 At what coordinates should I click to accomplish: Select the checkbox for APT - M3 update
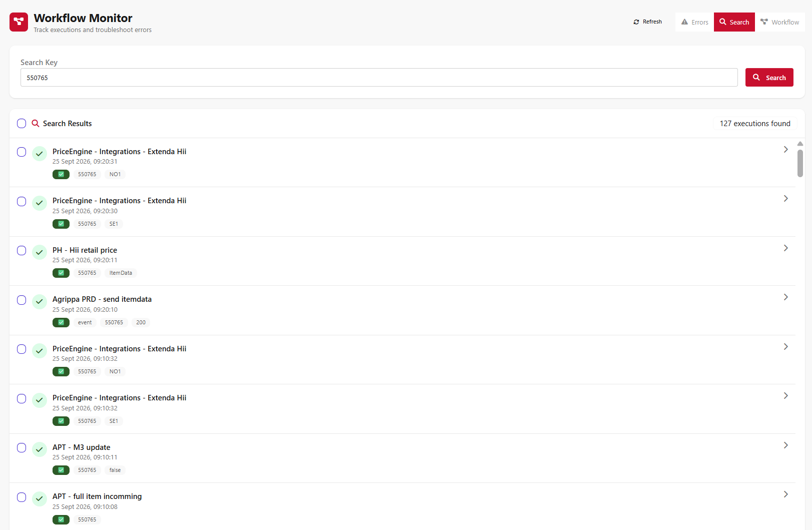click(22, 447)
